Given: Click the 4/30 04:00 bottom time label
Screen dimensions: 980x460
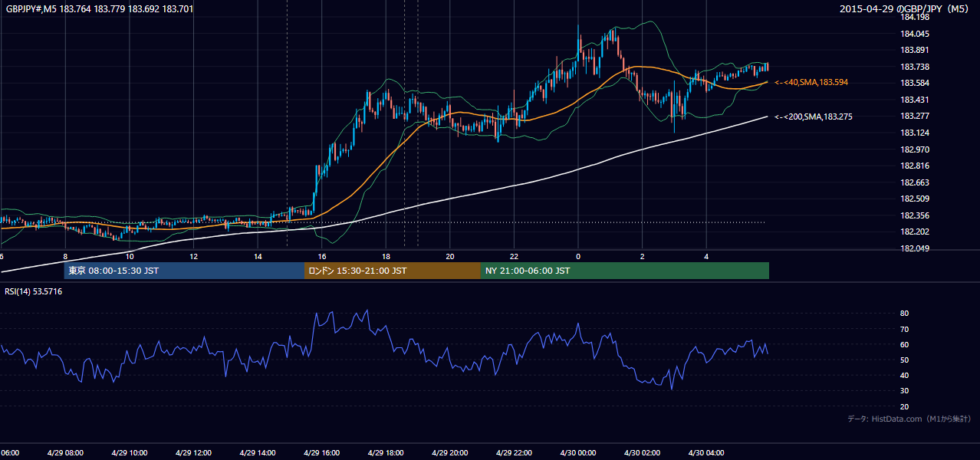Looking at the screenshot, I should [706, 452].
